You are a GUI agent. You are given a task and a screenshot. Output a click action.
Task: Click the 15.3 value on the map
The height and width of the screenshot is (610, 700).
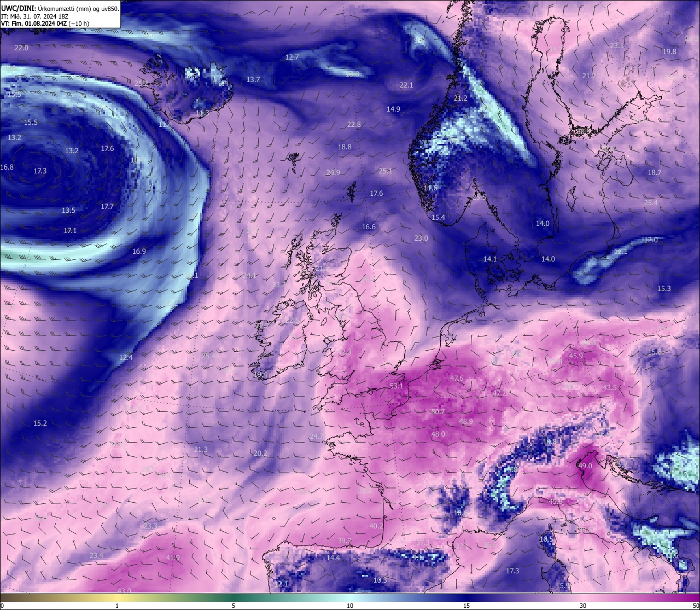coord(664,289)
